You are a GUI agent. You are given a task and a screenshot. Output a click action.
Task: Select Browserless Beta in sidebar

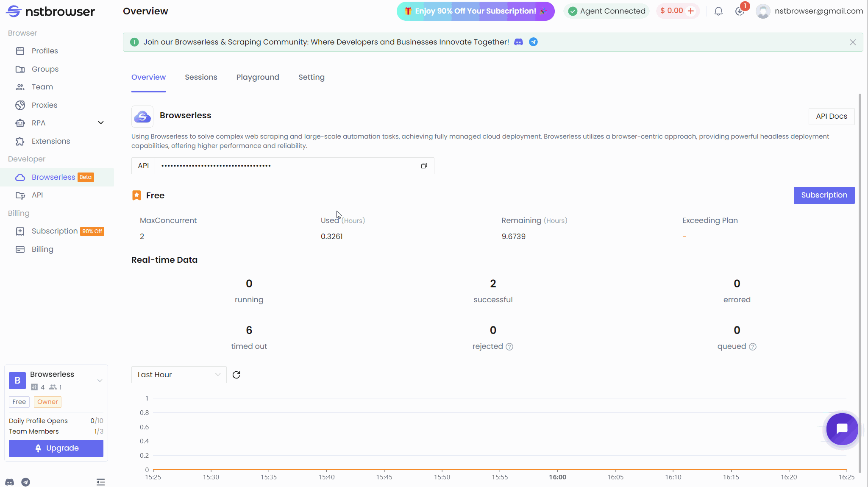pos(57,177)
